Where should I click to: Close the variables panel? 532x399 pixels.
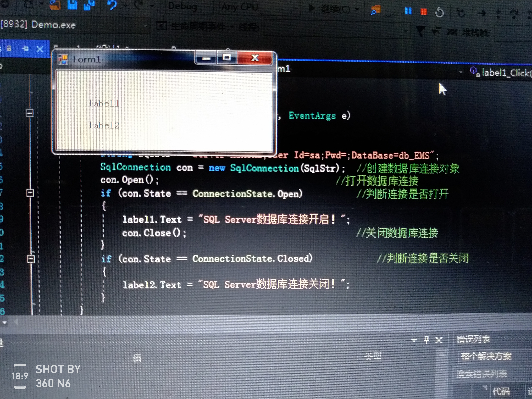[439, 340]
